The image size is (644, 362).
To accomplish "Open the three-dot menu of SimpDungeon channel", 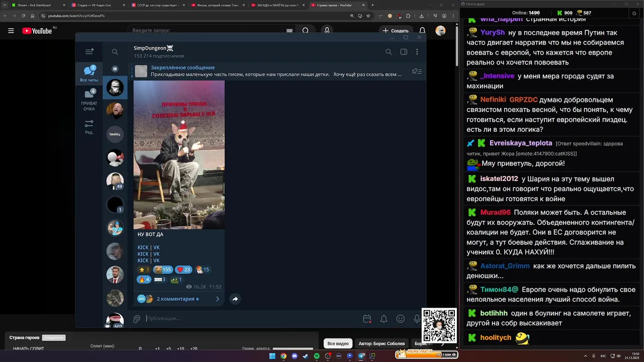I will 417,52.
